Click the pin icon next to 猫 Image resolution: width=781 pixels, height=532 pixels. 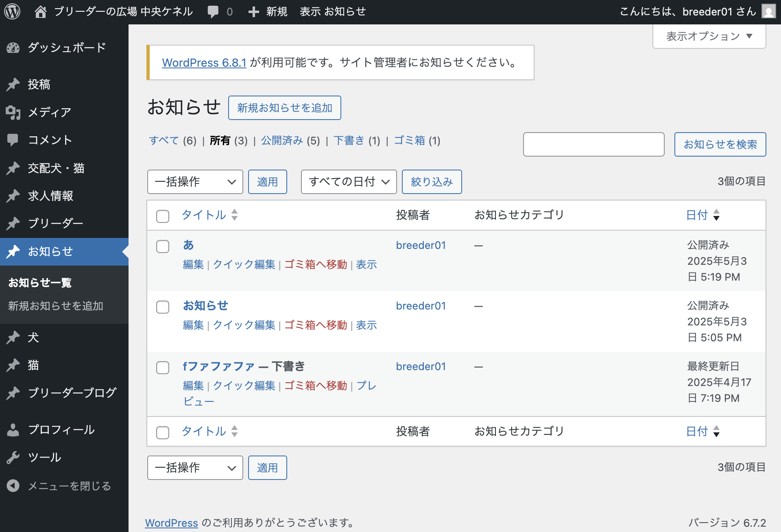(13, 365)
